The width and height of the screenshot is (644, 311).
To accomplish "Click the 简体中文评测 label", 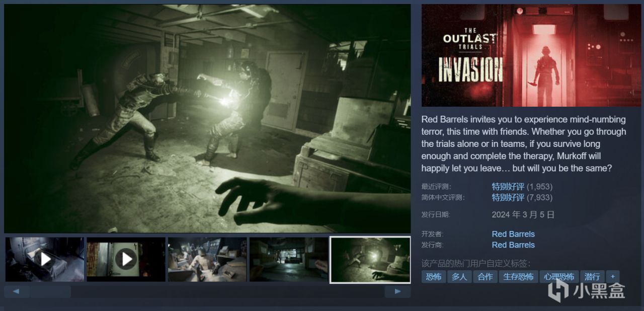I will click(443, 198).
